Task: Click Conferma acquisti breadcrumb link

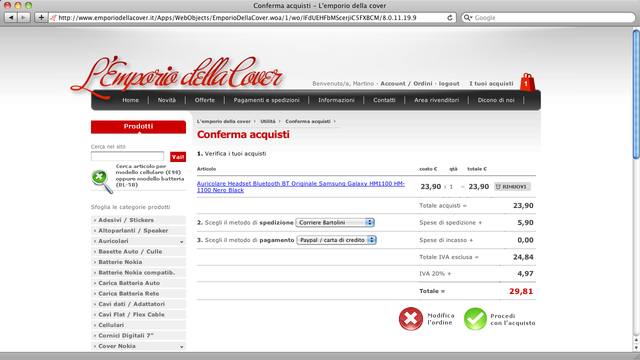Action: (x=308, y=121)
